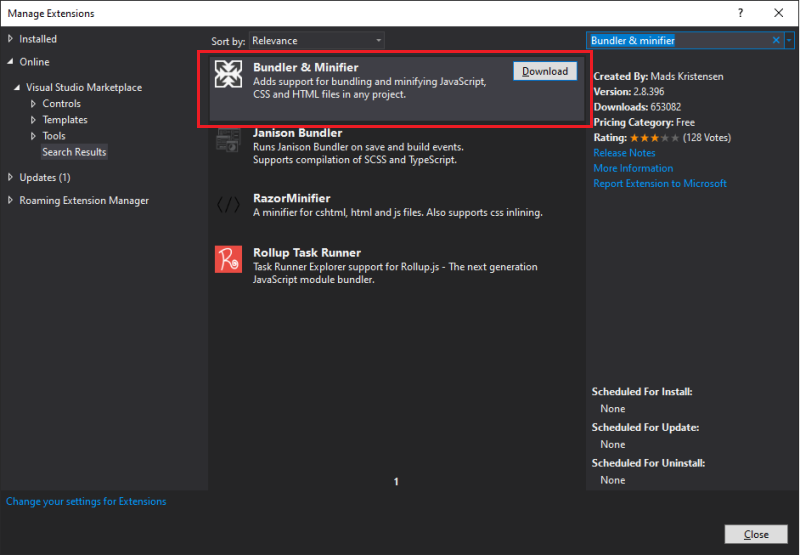Click the Scheduled For Uninstall label

click(x=648, y=463)
